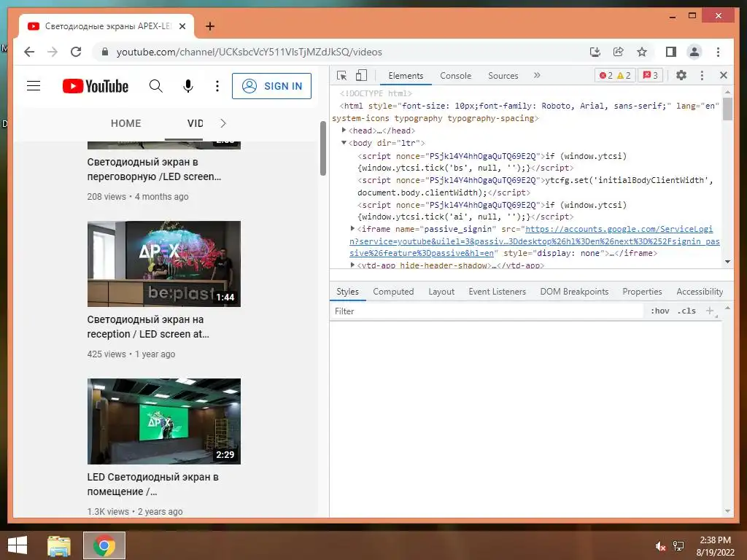747x560 pixels.
Task: Click Chrome icon in taskbar
Action: pyautogui.click(x=104, y=545)
